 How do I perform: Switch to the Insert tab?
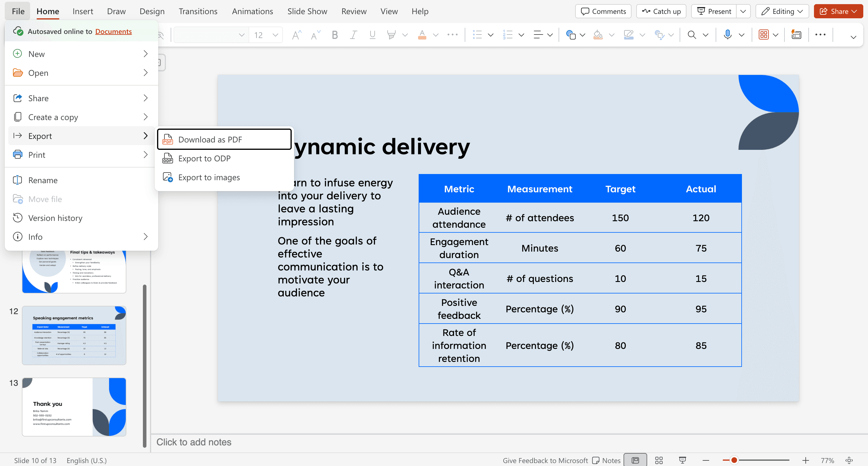pos(83,11)
